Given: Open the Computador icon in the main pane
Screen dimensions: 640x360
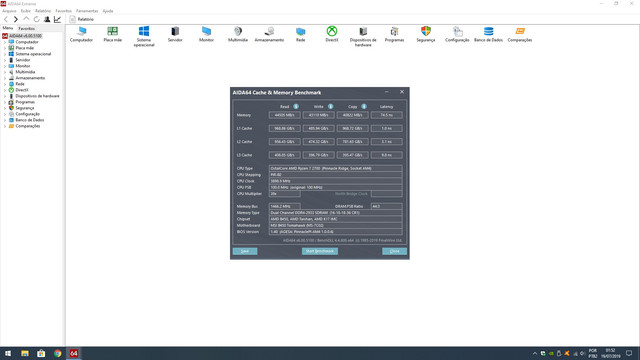Looking at the screenshot, I should coord(81,34).
